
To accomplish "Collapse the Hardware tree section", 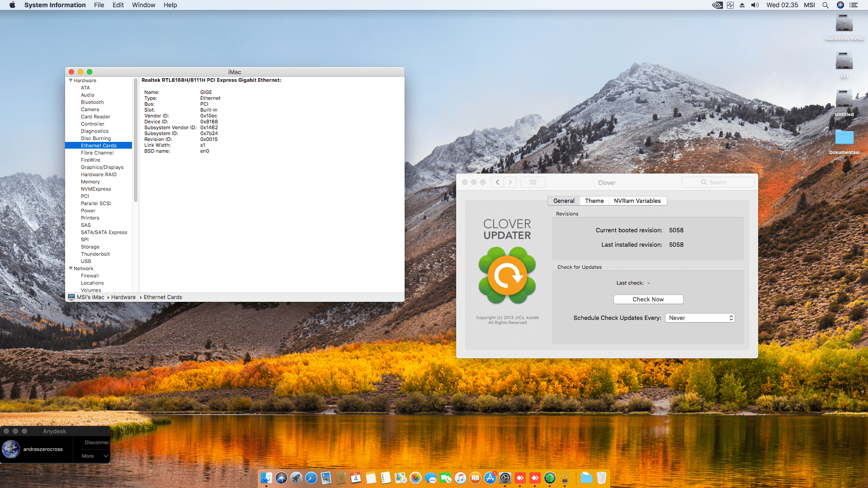I will tap(71, 80).
